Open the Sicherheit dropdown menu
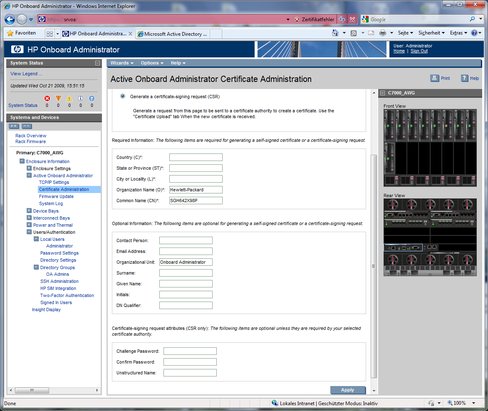 [x=431, y=33]
